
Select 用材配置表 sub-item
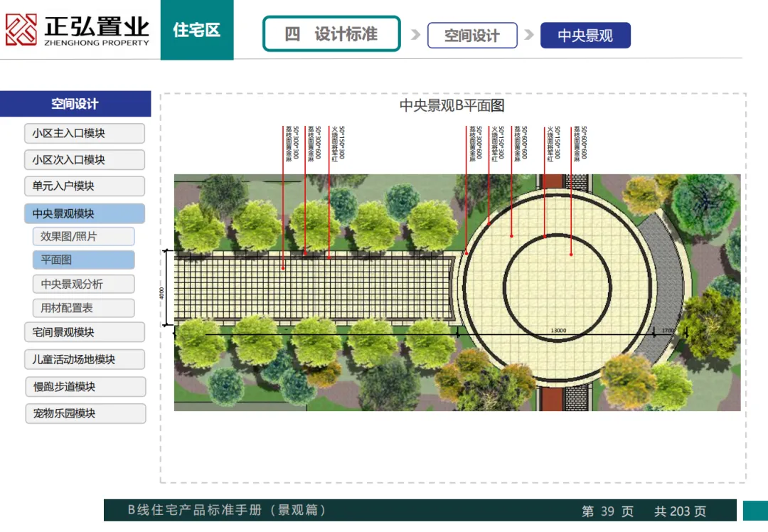click(x=84, y=308)
